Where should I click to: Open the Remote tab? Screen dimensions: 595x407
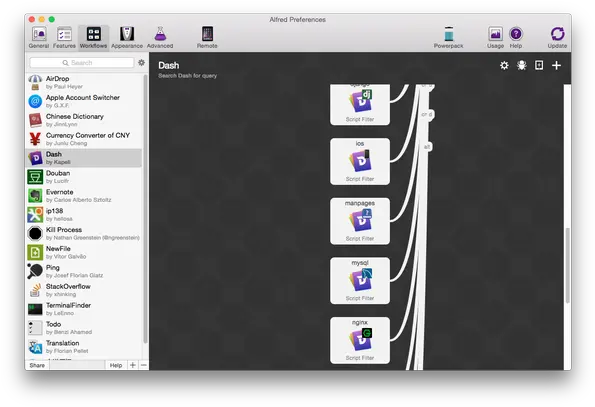(x=207, y=38)
